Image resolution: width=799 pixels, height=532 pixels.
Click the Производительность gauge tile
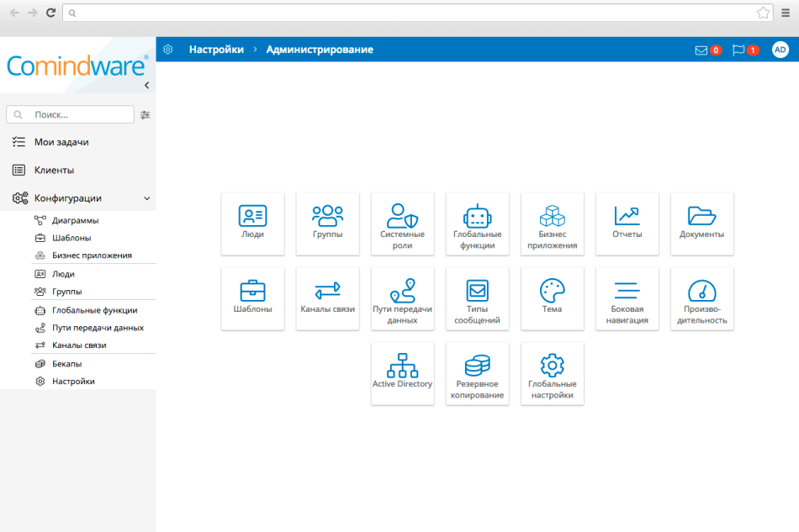click(701, 298)
